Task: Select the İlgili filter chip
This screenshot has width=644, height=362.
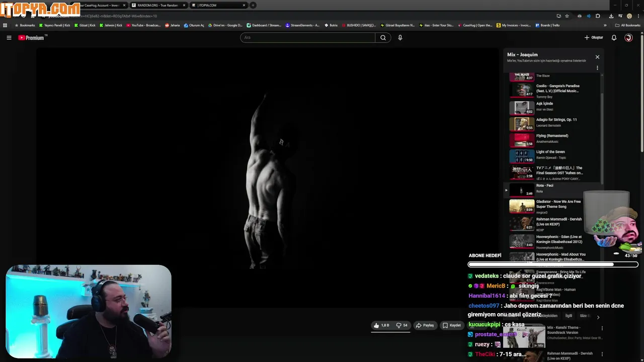Action: pos(569,316)
